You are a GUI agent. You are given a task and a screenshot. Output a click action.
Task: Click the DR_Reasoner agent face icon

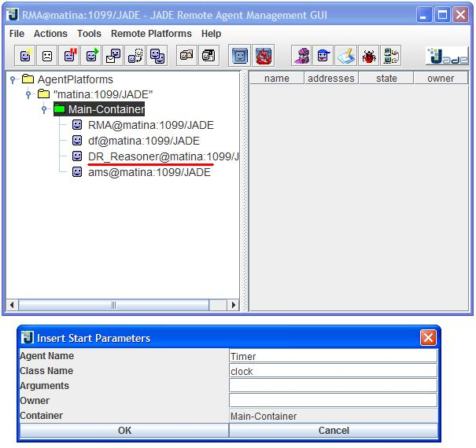(77, 156)
